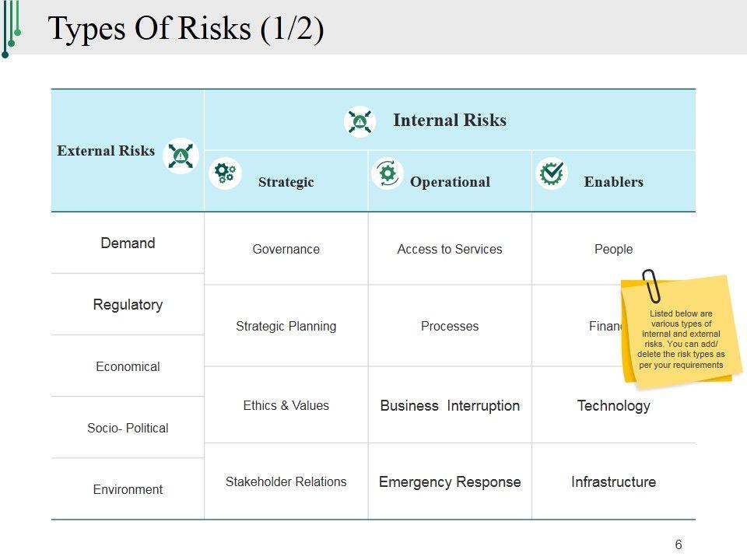747x560 pixels.
Task: Select the Business Interruption cell
Action: pyautogui.click(x=450, y=406)
